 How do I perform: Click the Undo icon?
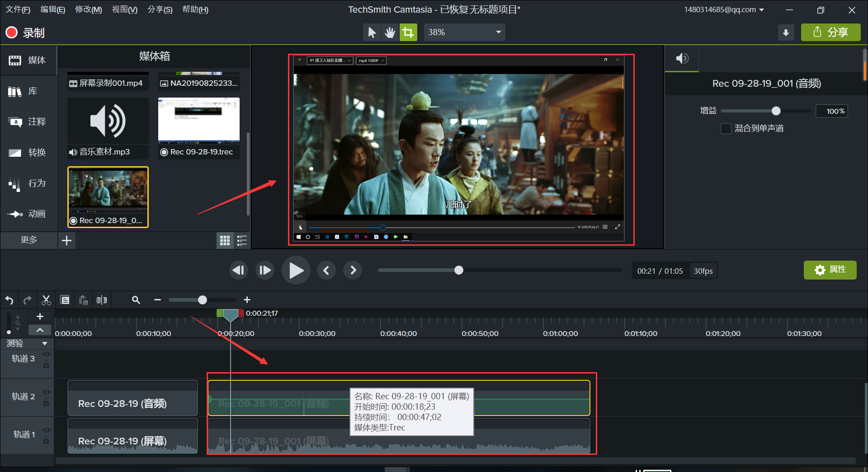(9, 300)
